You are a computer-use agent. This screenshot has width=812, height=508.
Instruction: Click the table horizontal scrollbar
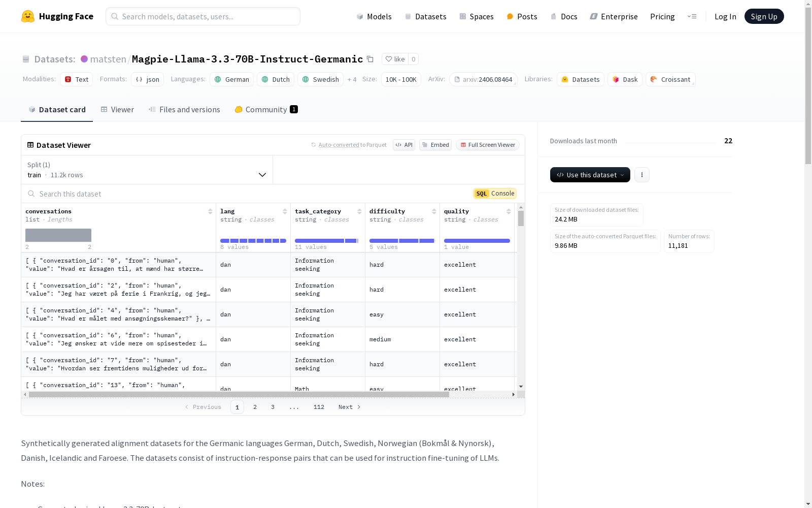click(239, 394)
